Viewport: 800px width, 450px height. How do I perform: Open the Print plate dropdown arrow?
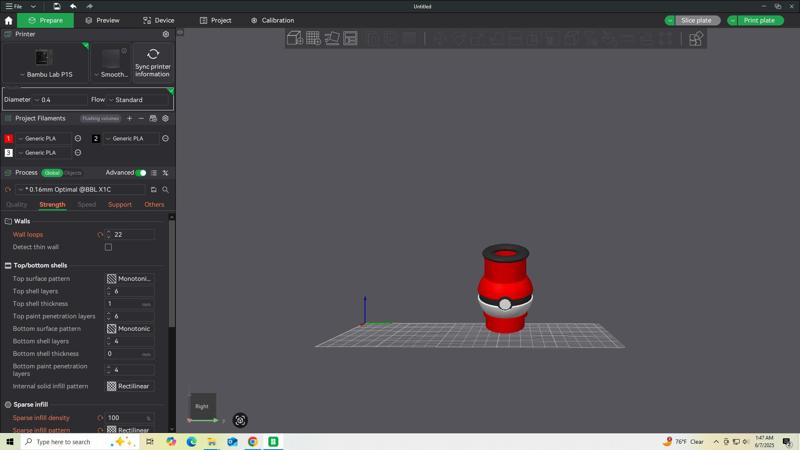[733, 20]
